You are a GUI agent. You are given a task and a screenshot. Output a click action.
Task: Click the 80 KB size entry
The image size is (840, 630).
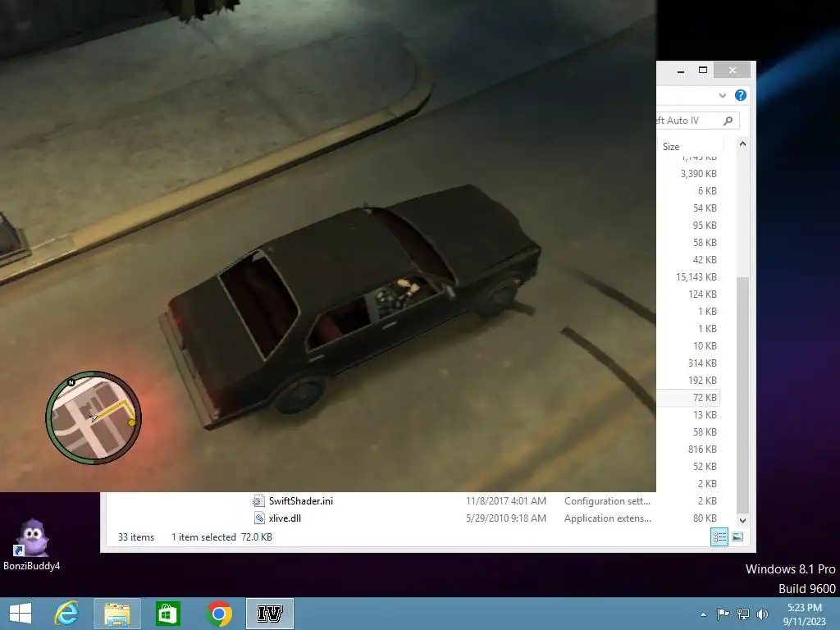705,518
